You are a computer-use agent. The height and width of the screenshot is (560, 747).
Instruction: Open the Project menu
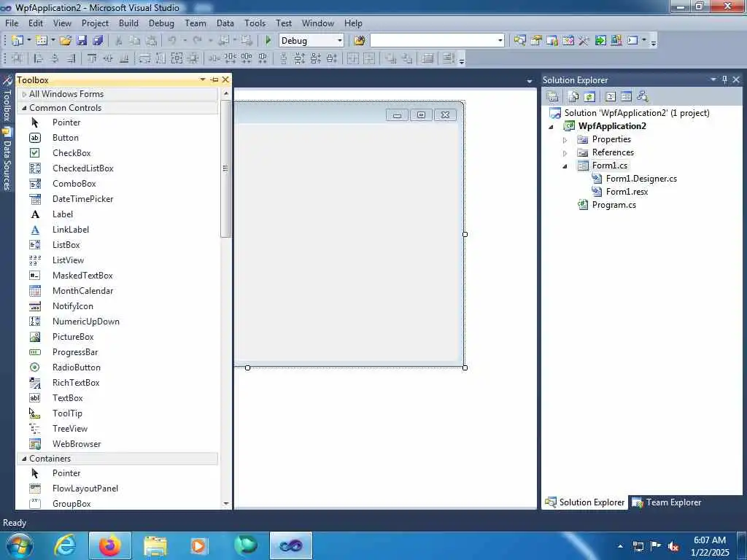pos(95,23)
